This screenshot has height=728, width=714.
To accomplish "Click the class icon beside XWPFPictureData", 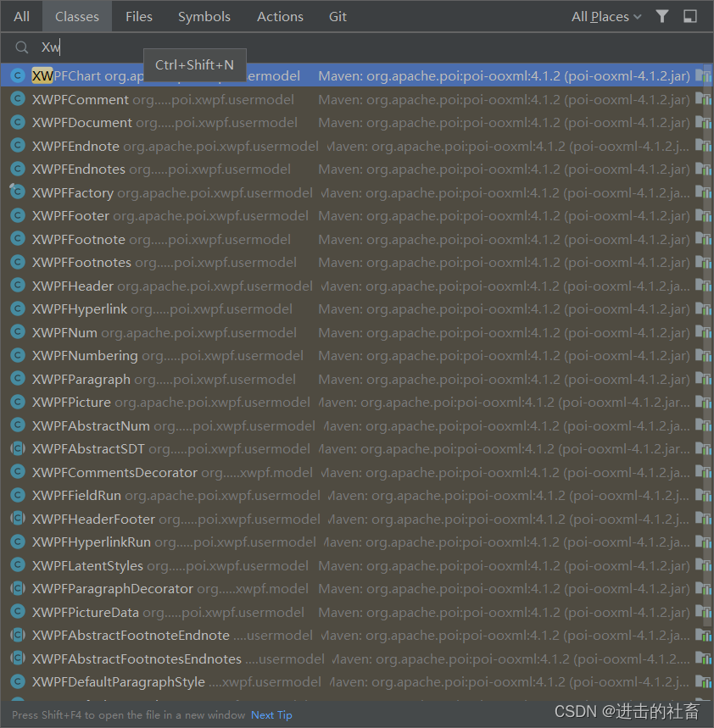I will pyautogui.click(x=18, y=611).
